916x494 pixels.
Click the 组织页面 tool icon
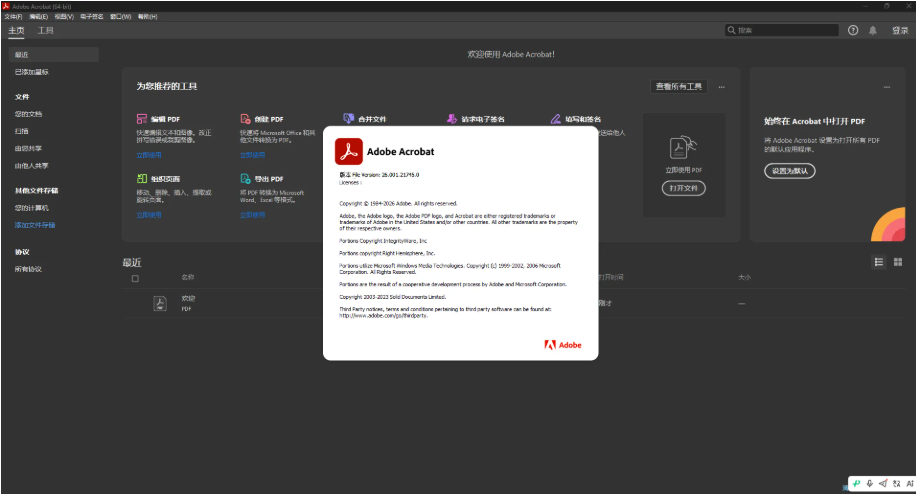[141, 179]
